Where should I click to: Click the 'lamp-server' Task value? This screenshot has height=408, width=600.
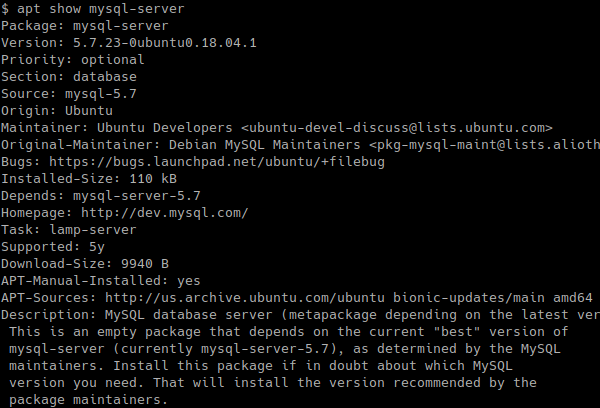[93, 230]
